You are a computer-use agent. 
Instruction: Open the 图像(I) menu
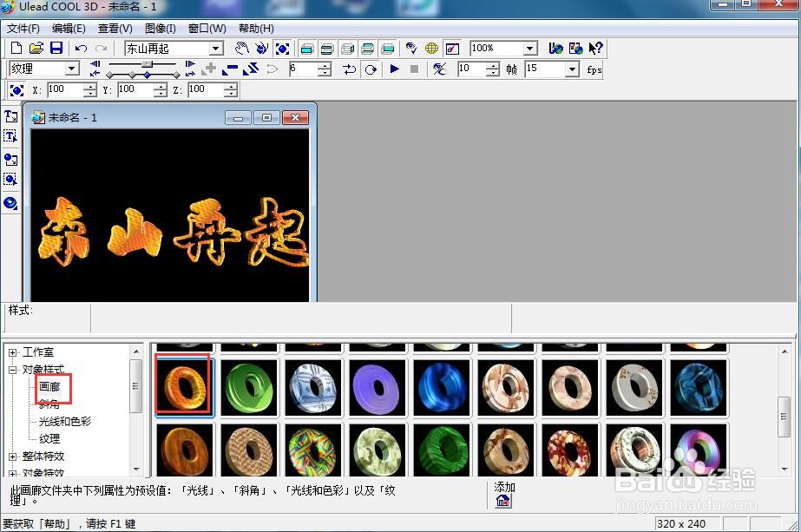[x=160, y=29]
